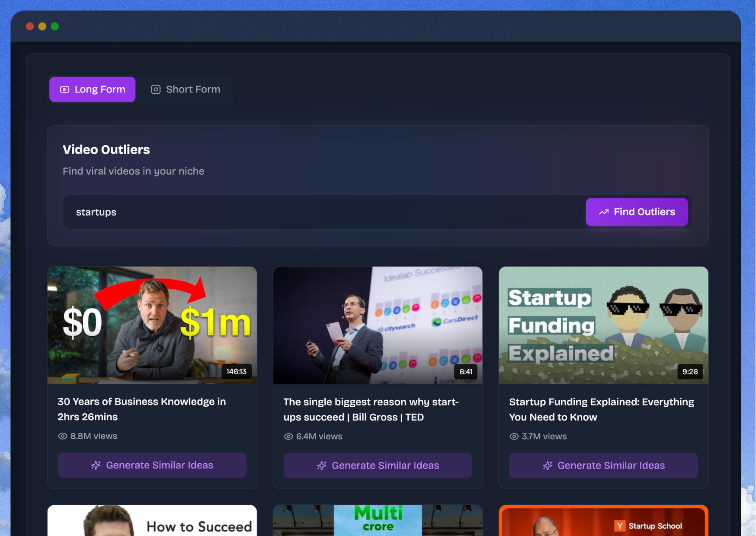Generate Similar Ideas for Bill Gross TED video

click(378, 466)
